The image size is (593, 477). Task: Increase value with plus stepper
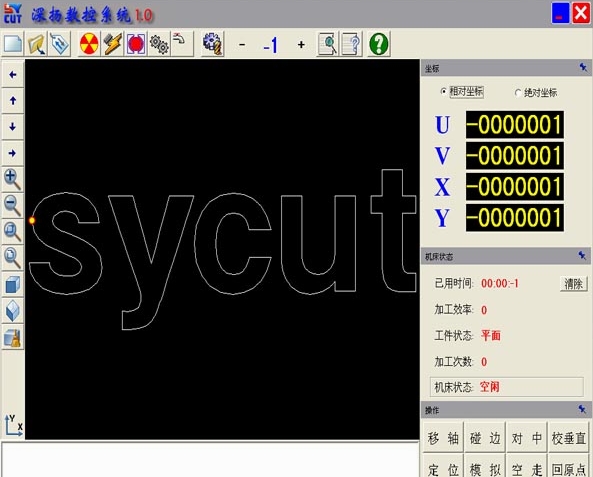(x=301, y=45)
